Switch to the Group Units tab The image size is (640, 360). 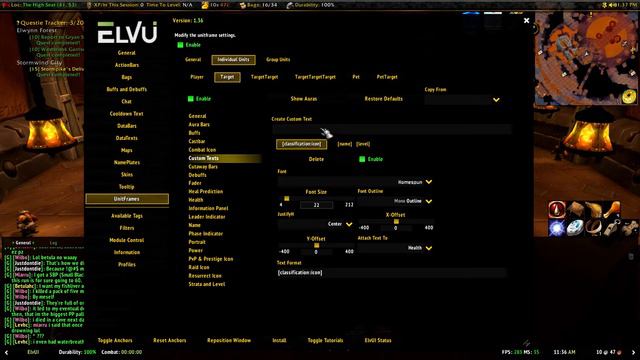coord(278,60)
